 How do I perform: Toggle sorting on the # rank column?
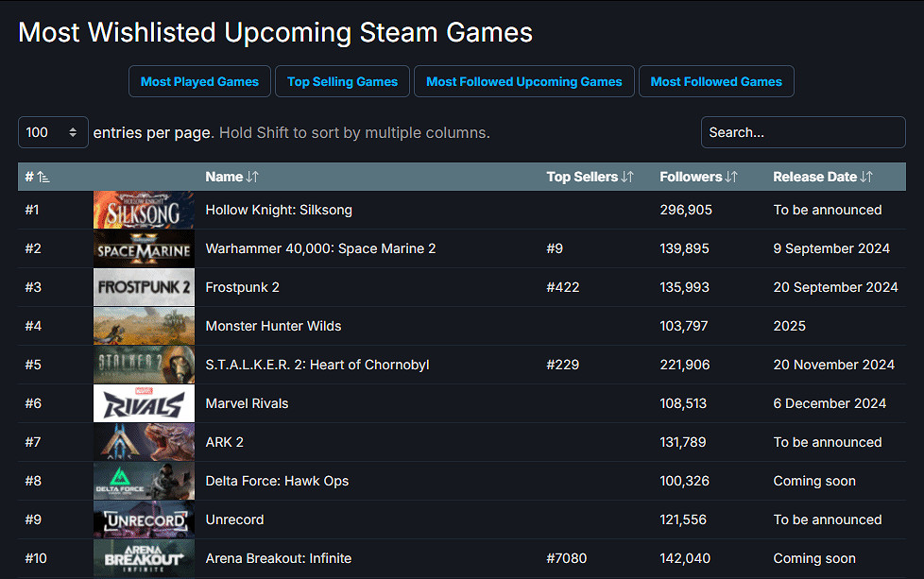[x=34, y=176]
